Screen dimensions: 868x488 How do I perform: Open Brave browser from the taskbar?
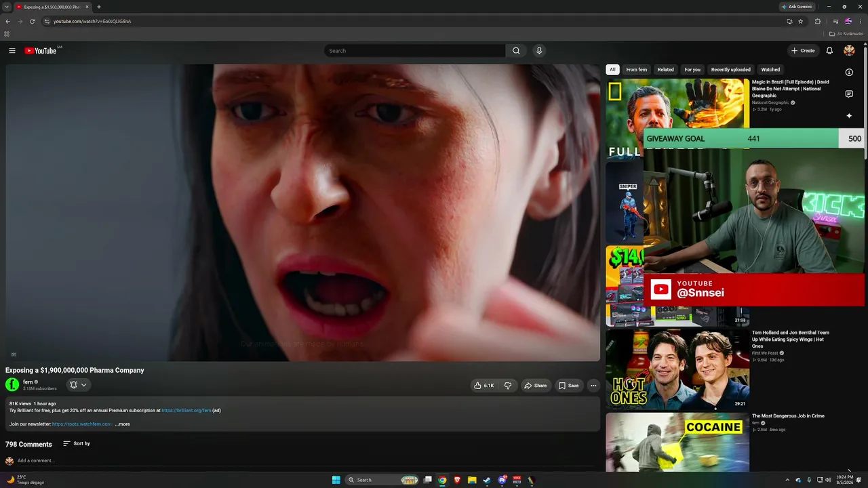[x=457, y=480]
